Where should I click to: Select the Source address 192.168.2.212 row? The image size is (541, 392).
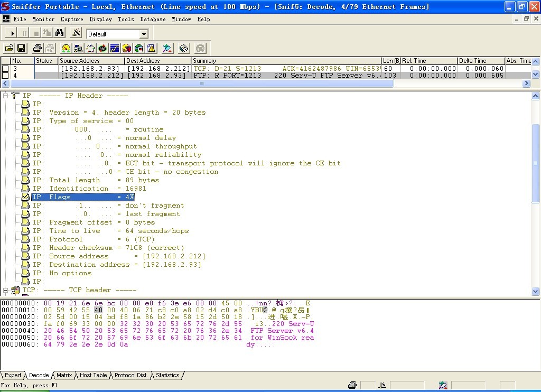point(119,256)
